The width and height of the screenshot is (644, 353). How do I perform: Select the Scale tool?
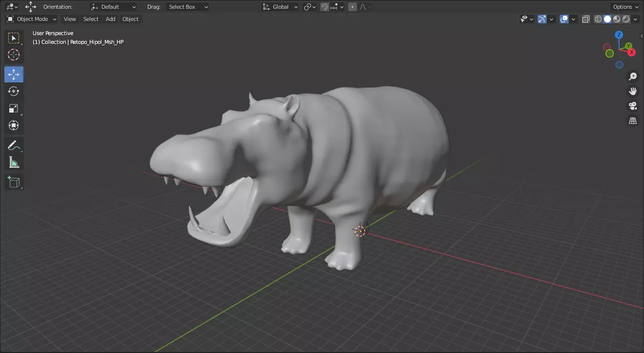point(14,108)
